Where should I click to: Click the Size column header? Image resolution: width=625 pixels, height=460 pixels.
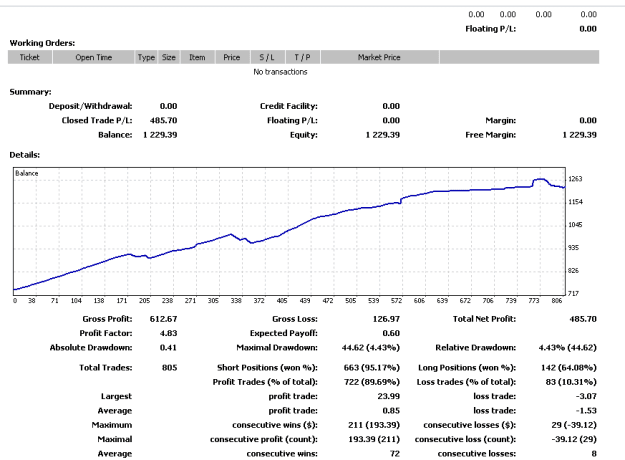click(169, 57)
